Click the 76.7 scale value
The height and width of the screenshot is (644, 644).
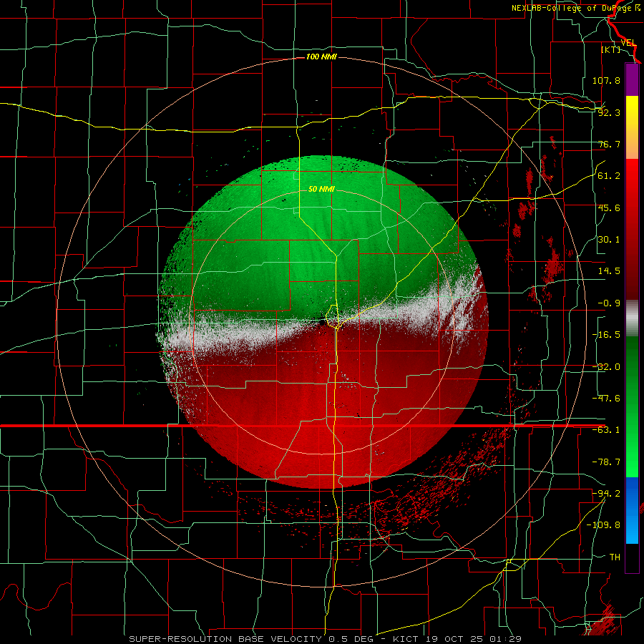[x=609, y=144]
